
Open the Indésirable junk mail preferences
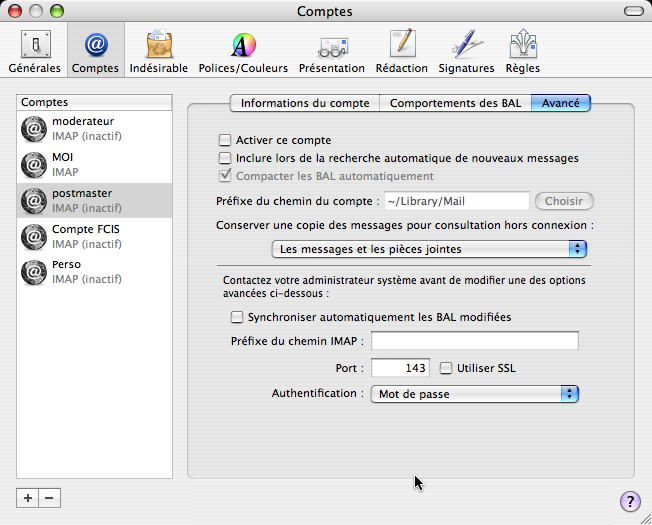(159, 51)
